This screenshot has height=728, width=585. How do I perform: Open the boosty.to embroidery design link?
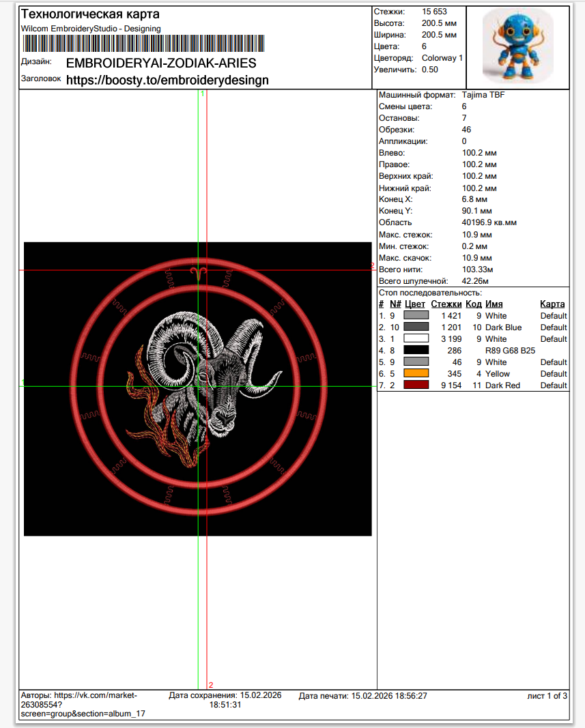[x=167, y=80]
